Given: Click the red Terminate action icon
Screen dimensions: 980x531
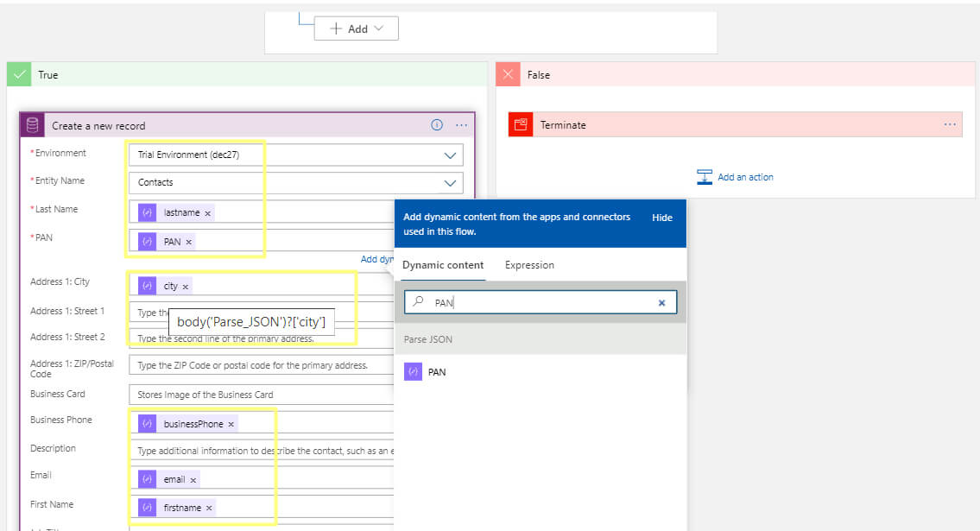Looking at the screenshot, I should [x=519, y=123].
